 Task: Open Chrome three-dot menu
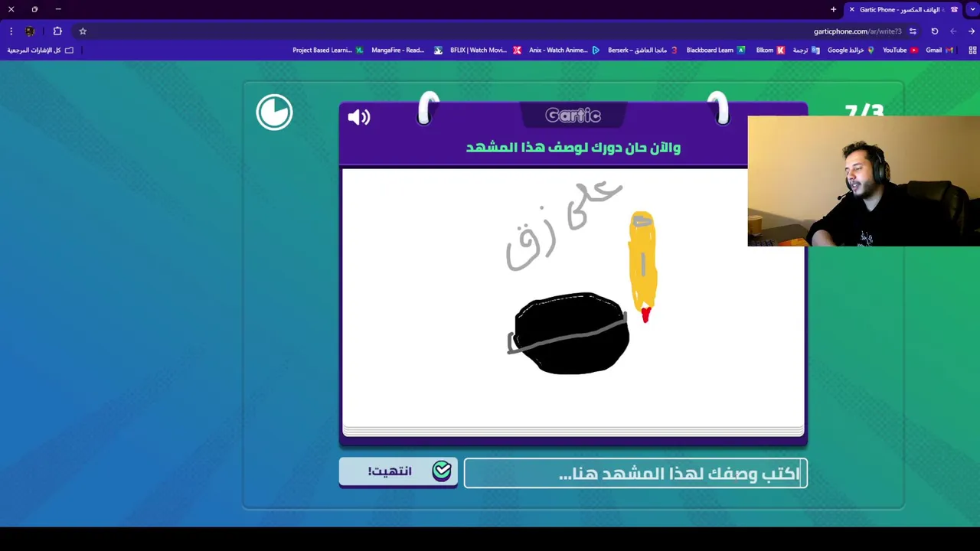tap(11, 31)
